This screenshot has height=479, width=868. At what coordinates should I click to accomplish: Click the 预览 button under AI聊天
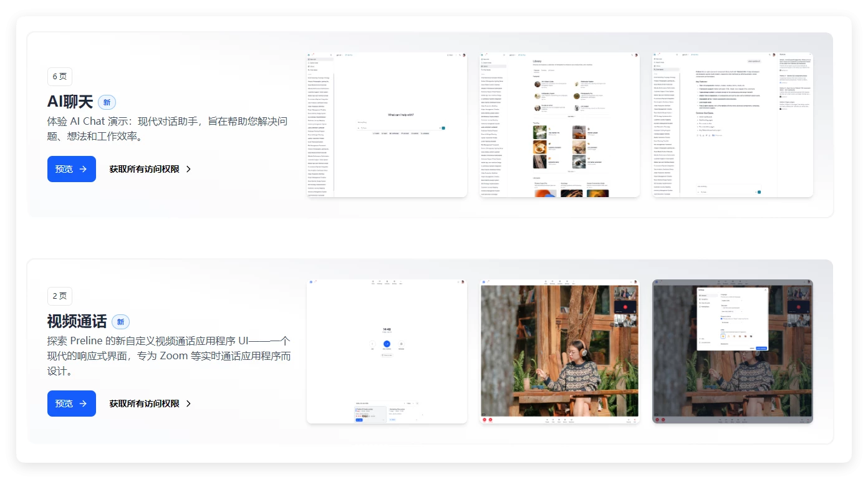pyautogui.click(x=71, y=169)
